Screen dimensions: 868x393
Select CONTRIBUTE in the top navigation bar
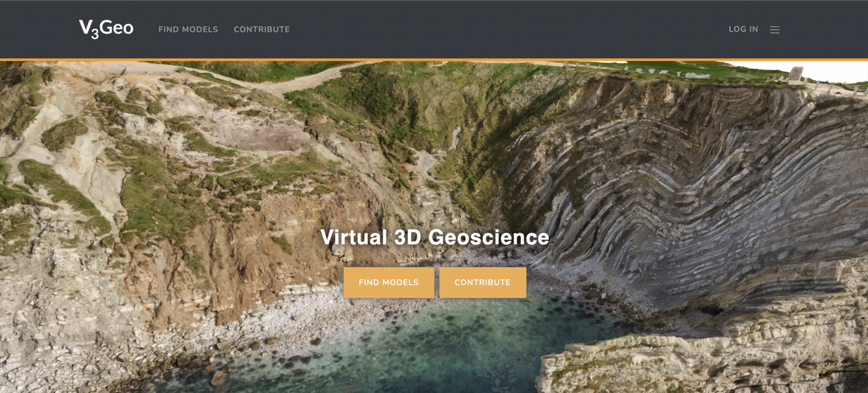[x=261, y=29]
